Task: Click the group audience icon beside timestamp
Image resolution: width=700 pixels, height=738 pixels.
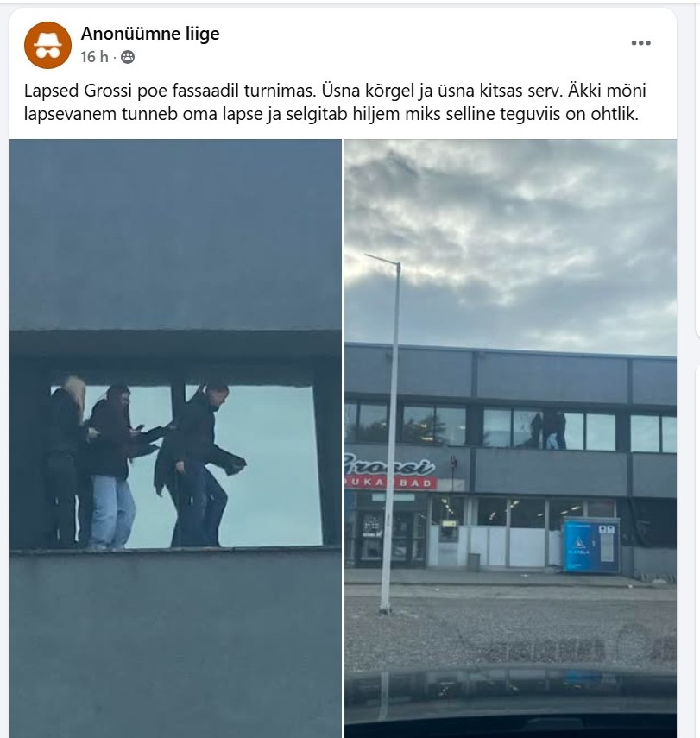Action: [128, 58]
